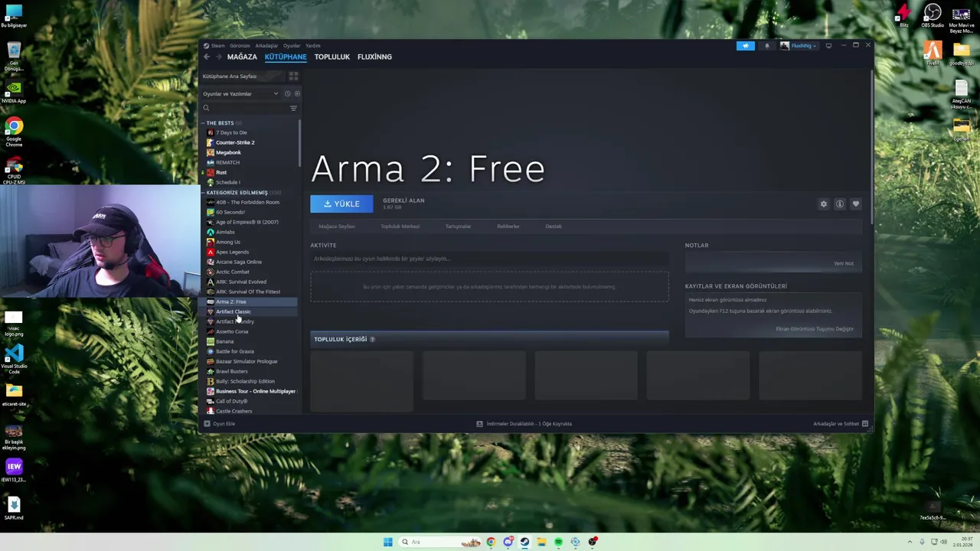Image resolution: width=980 pixels, height=551 pixels.
Task: Select Castle Crashers in the game list
Action: tap(234, 411)
